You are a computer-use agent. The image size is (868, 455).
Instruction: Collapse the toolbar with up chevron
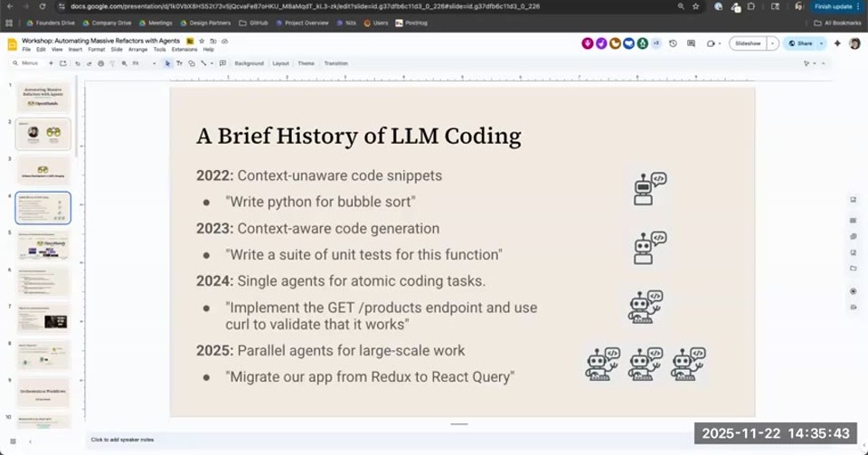823,63
